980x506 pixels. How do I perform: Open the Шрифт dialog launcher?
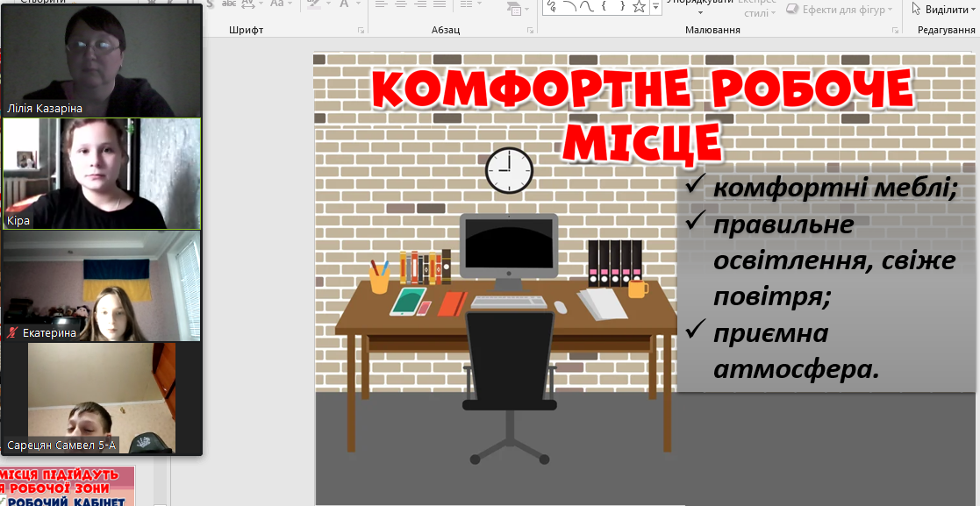pyautogui.click(x=361, y=31)
